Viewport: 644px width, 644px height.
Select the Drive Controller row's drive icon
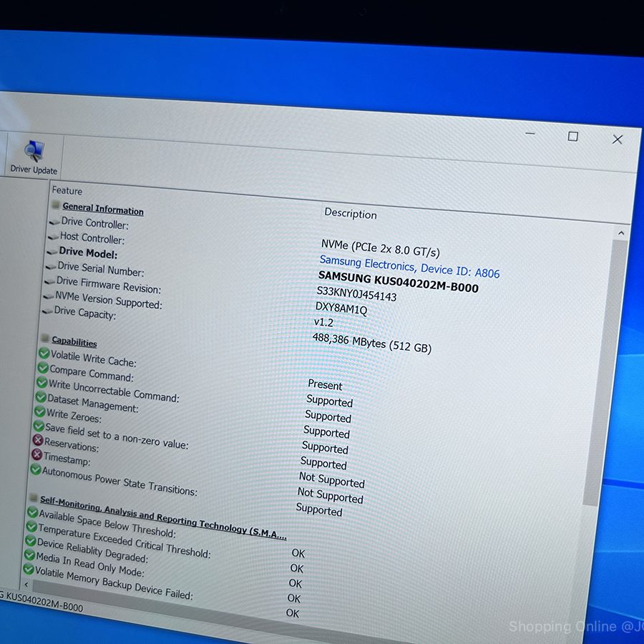pos(54,223)
